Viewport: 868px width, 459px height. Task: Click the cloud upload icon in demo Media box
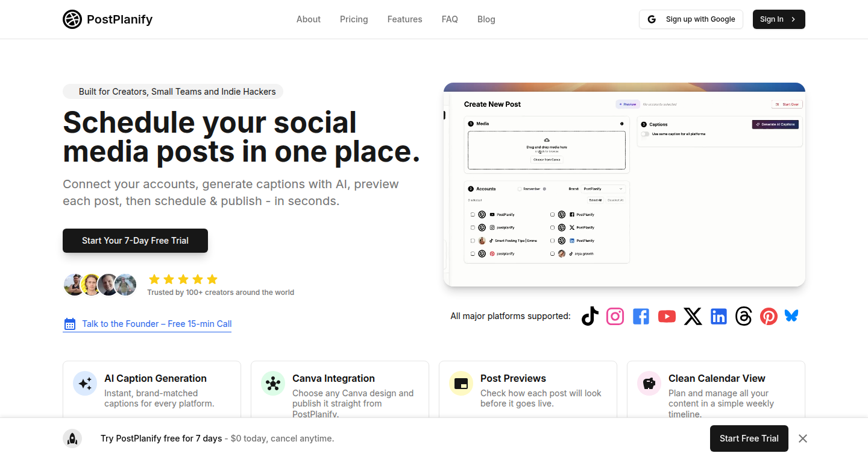pyautogui.click(x=547, y=140)
